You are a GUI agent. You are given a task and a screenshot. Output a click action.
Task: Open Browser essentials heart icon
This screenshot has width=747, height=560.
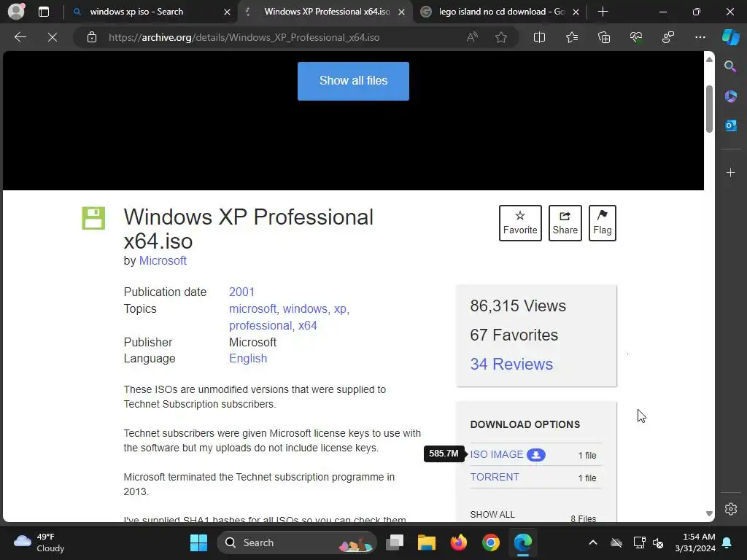(x=636, y=37)
